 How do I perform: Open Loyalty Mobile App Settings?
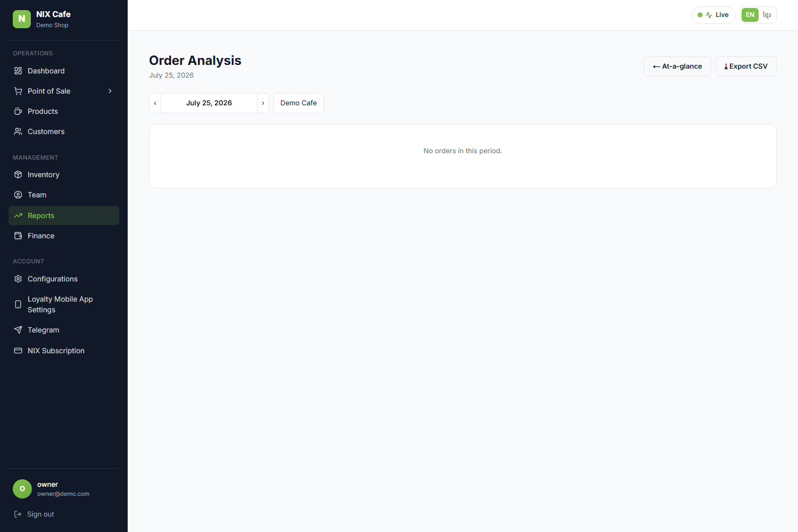pyautogui.click(x=64, y=304)
